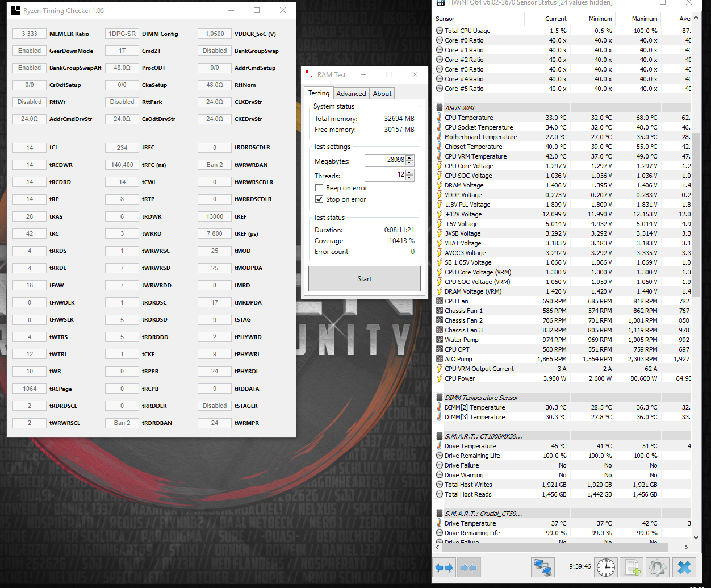Select the +12V Voltage sensor row
This screenshot has width=711, height=588.
[x=562, y=214]
